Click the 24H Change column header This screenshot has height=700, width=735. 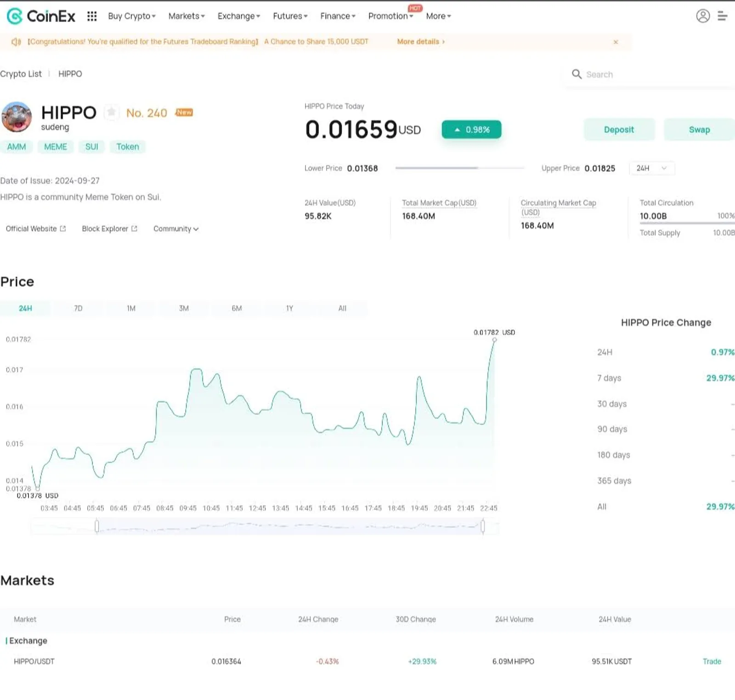coord(318,619)
